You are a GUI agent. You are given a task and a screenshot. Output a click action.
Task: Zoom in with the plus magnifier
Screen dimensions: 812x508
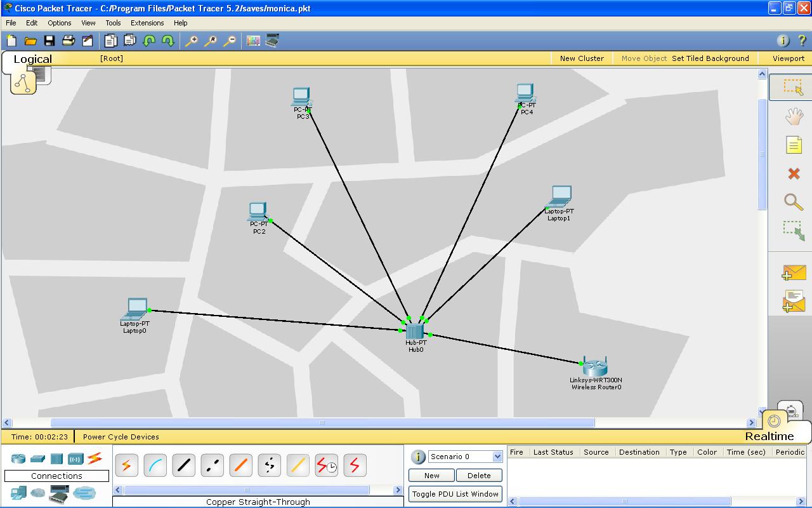[x=191, y=41]
